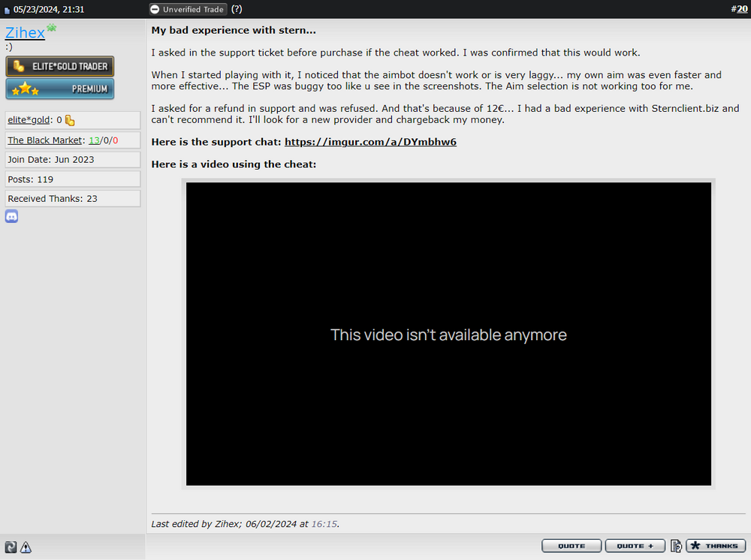Viewport: 751px width, 560px height.
Task: Click the 'Join Date: Jun 2023' text
Action: [x=51, y=160]
